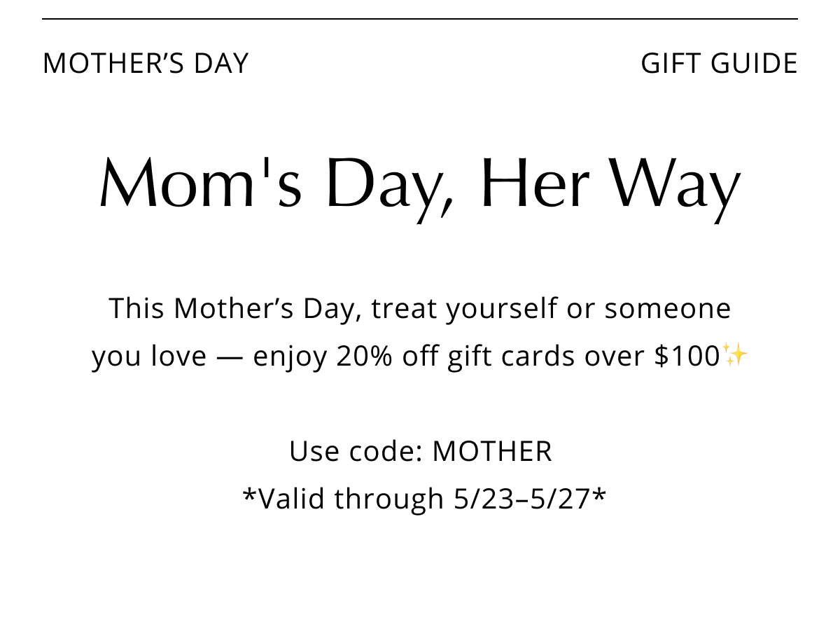Click the horizontal divider line at top
This screenshot has width=840, height=622.
coord(420,19)
